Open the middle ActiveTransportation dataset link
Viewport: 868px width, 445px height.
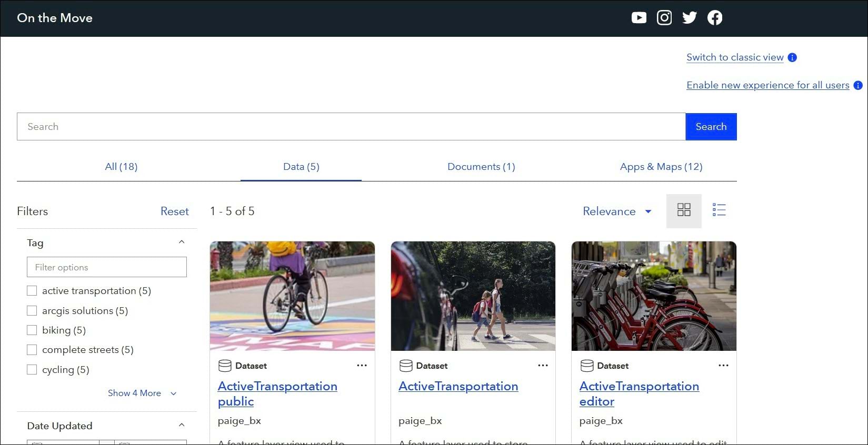tap(458, 386)
